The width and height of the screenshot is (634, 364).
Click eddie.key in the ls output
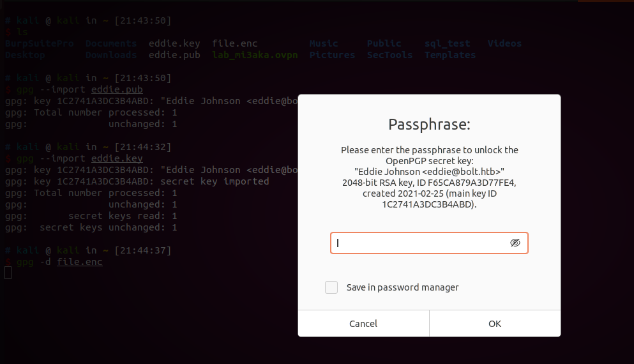pyautogui.click(x=174, y=43)
